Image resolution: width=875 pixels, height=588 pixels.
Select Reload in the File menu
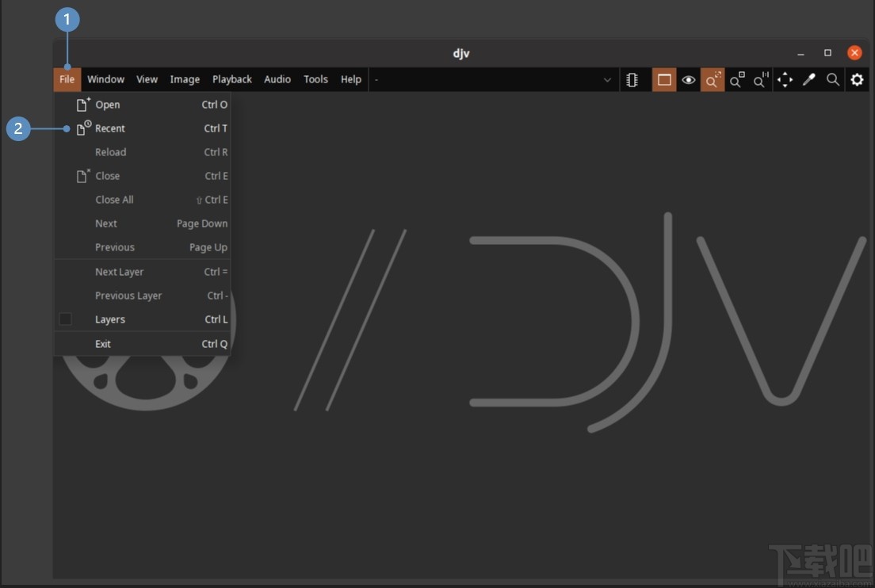110,151
